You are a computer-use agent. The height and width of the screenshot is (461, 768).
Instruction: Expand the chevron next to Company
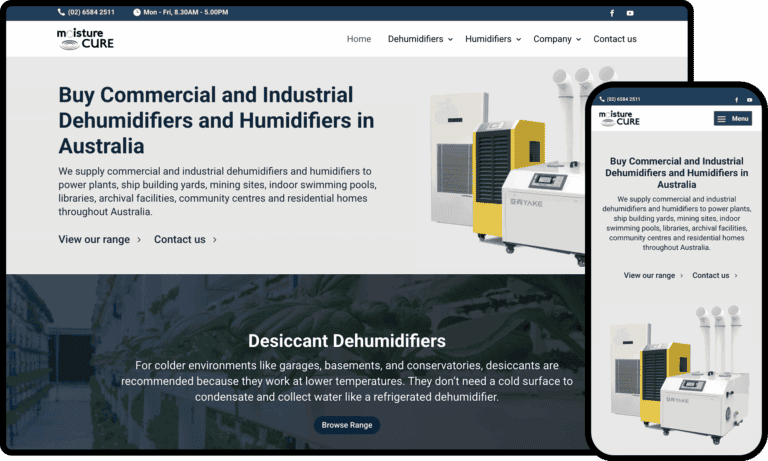point(578,39)
